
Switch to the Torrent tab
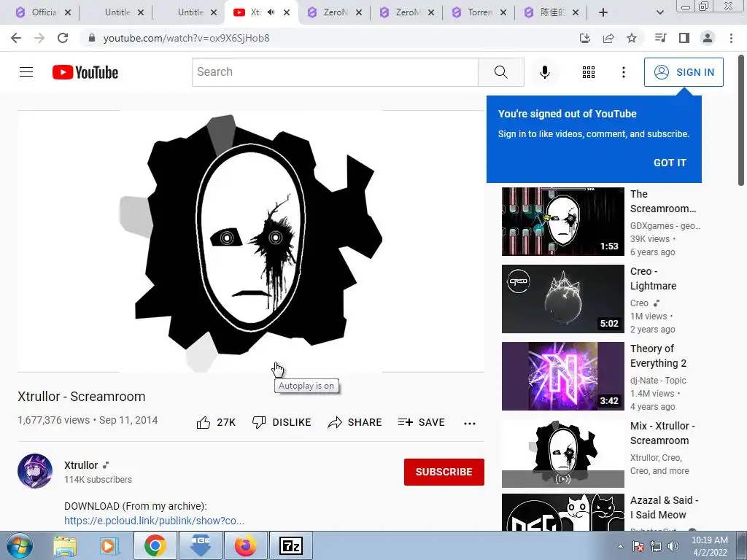[x=479, y=12]
